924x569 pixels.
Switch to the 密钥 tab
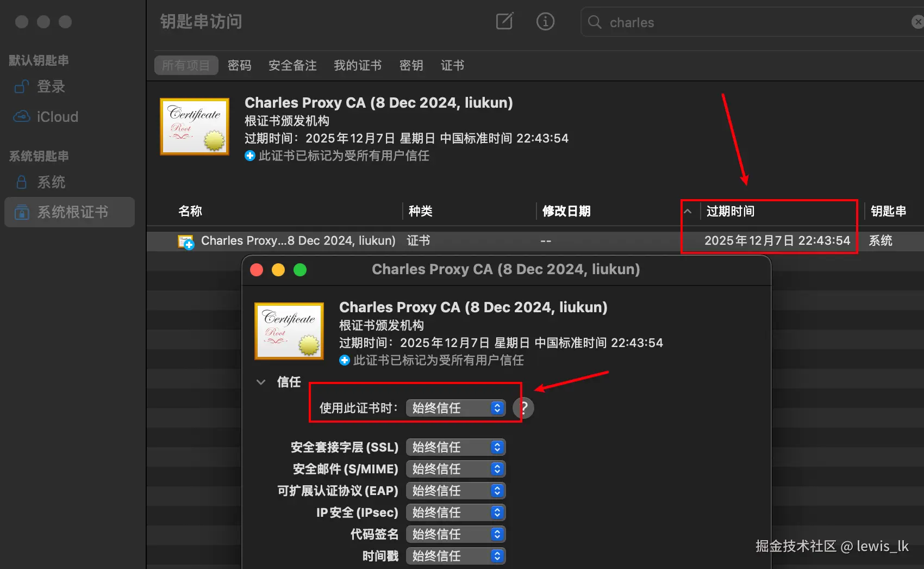click(411, 65)
